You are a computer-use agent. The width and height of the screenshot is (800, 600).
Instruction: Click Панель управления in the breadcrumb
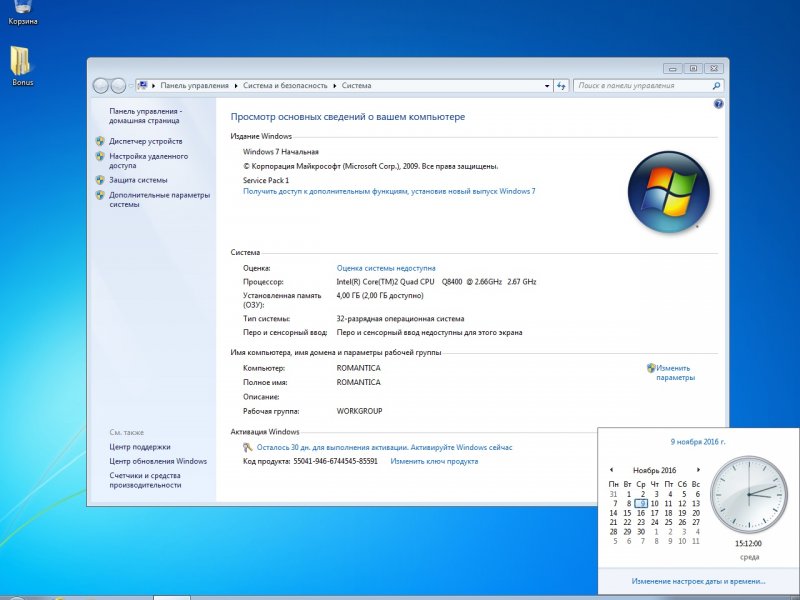click(194, 86)
